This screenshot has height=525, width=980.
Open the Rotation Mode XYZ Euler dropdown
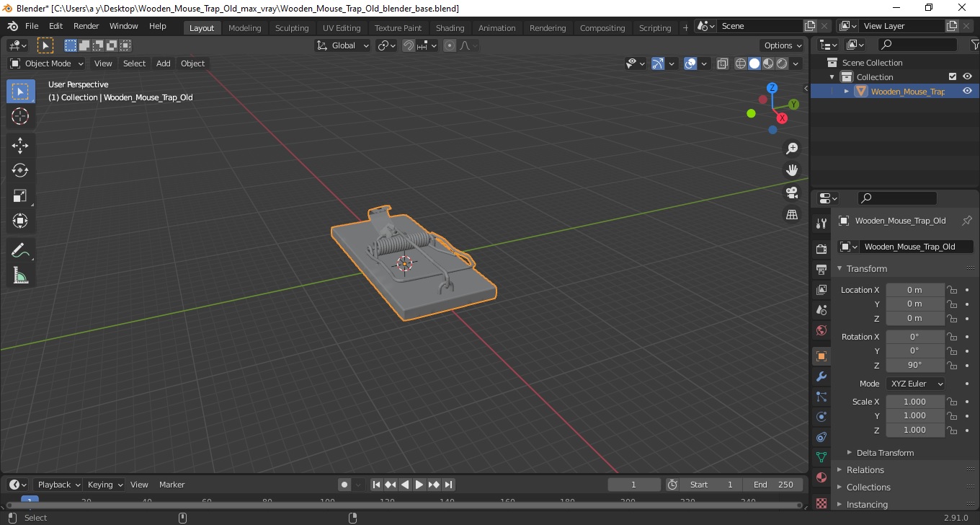915,384
